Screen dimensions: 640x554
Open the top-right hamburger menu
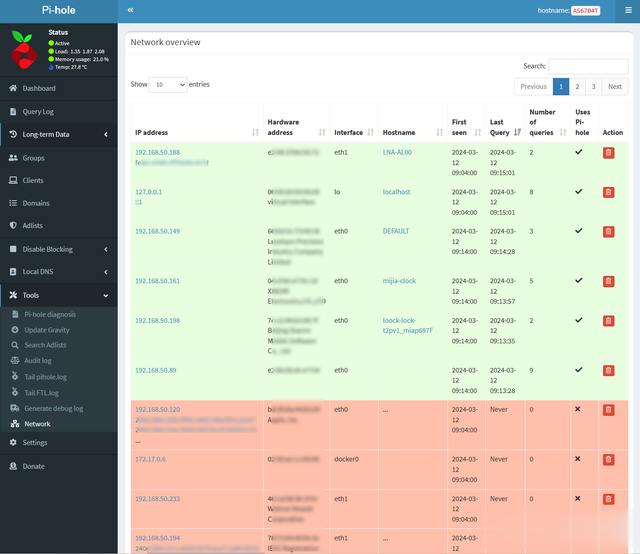tap(628, 10)
